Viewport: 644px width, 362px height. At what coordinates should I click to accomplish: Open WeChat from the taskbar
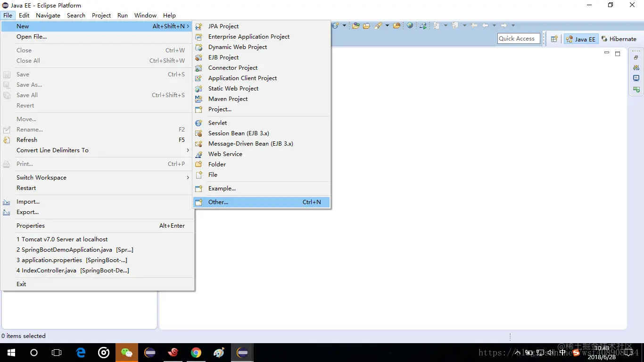point(127,353)
